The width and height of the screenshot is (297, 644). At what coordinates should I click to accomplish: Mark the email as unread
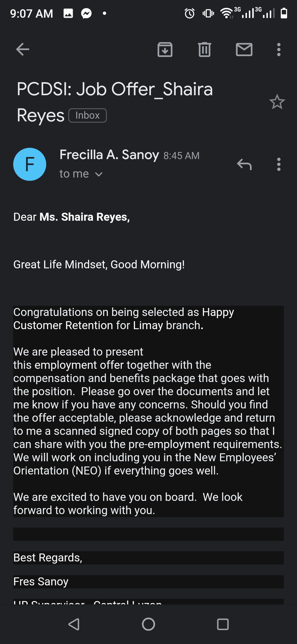click(244, 50)
